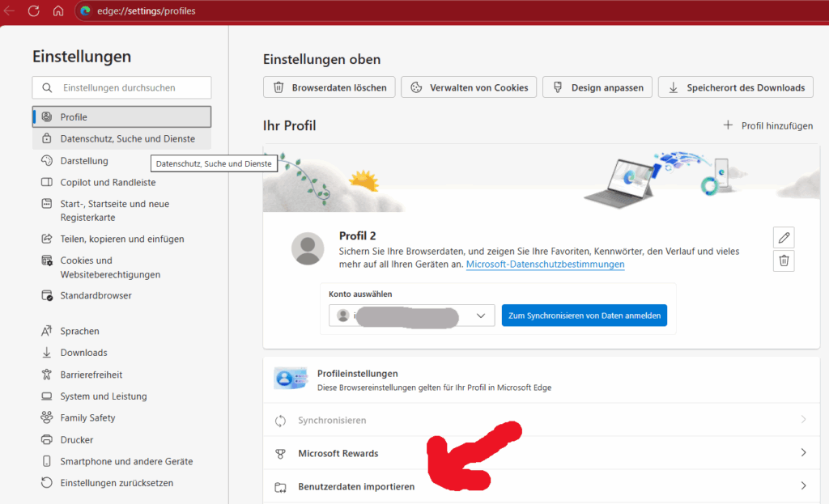Click the Profil 2 name text

[x=357, y=235]
